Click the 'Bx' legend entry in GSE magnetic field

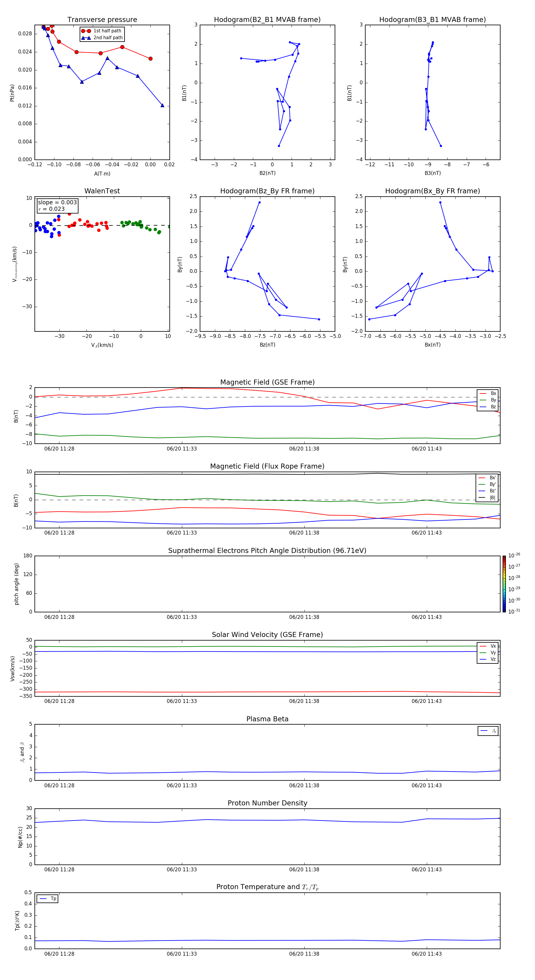(488, 393)
